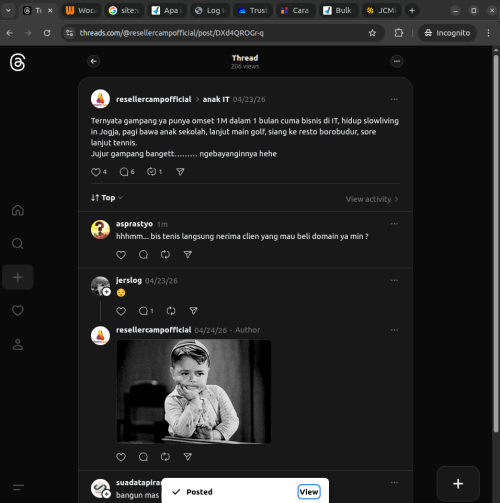This screenshot has height=503, width=500.
Task: Share the author's image reply
Action: [x=188, y=457]
